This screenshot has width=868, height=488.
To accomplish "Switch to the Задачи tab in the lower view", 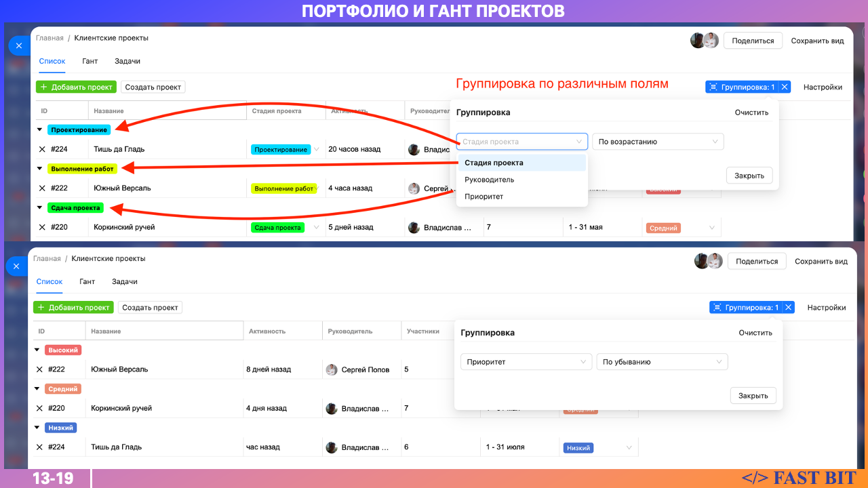I will coord(125,281).
